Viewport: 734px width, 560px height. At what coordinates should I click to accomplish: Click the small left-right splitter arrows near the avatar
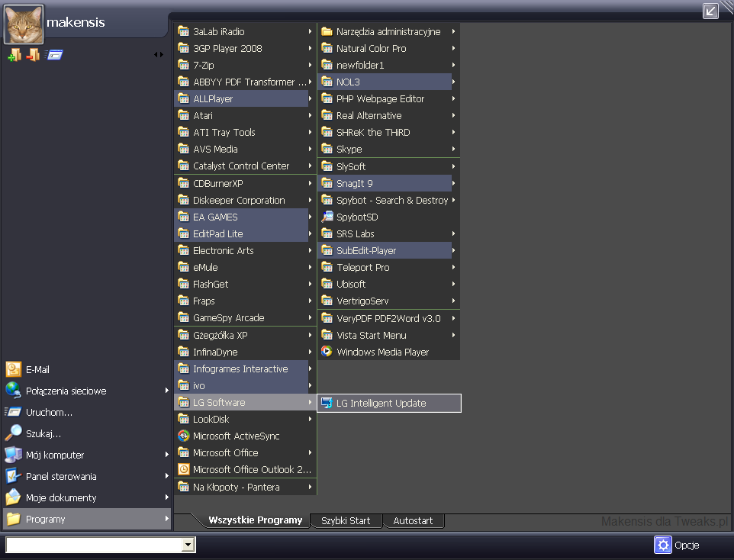[x=159, y=55]
